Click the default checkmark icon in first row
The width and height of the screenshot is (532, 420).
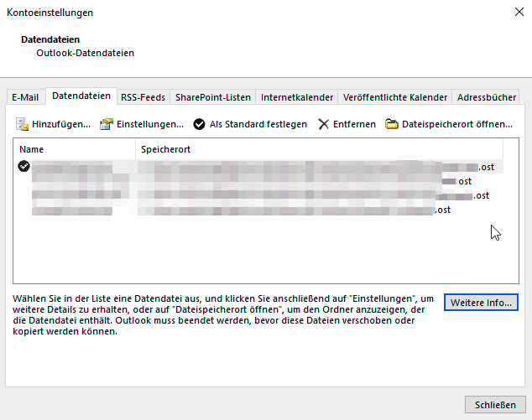point(23,167)
